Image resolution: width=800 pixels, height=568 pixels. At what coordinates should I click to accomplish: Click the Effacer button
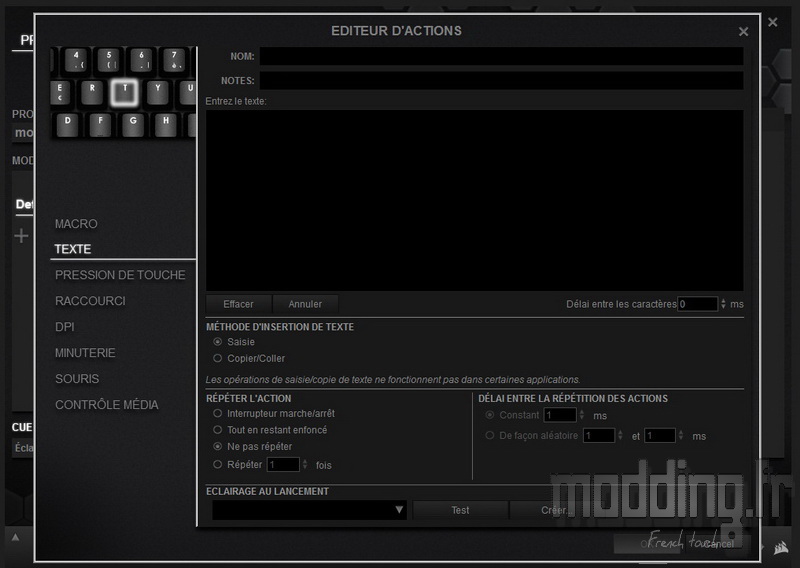click(x=238, y=304)
